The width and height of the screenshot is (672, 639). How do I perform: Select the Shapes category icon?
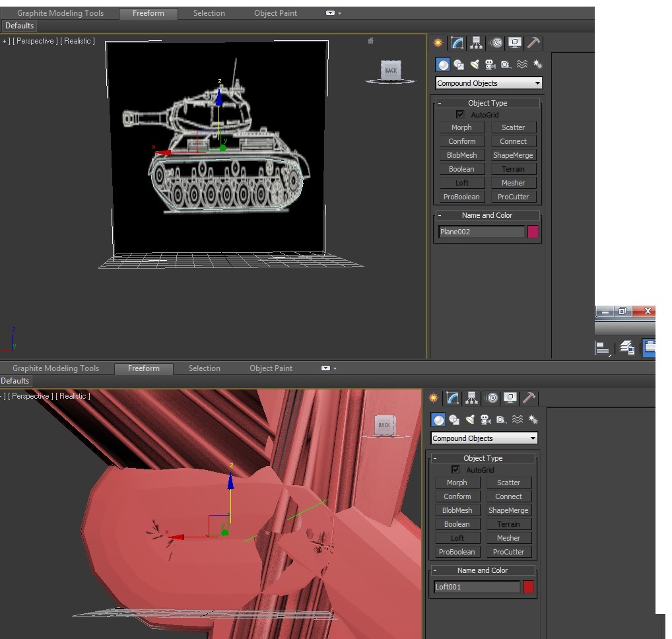point(459,64)
